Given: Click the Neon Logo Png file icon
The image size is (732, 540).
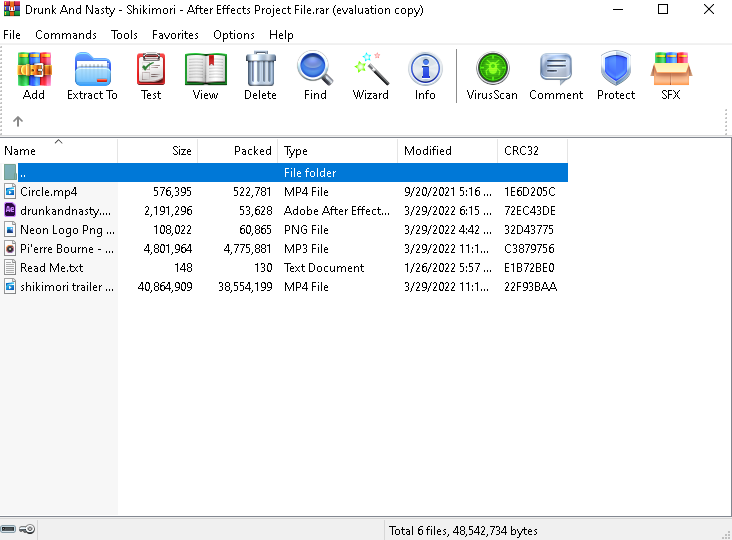Looking at the screenshot, I should pyautogui.click(x=10, y=230).
